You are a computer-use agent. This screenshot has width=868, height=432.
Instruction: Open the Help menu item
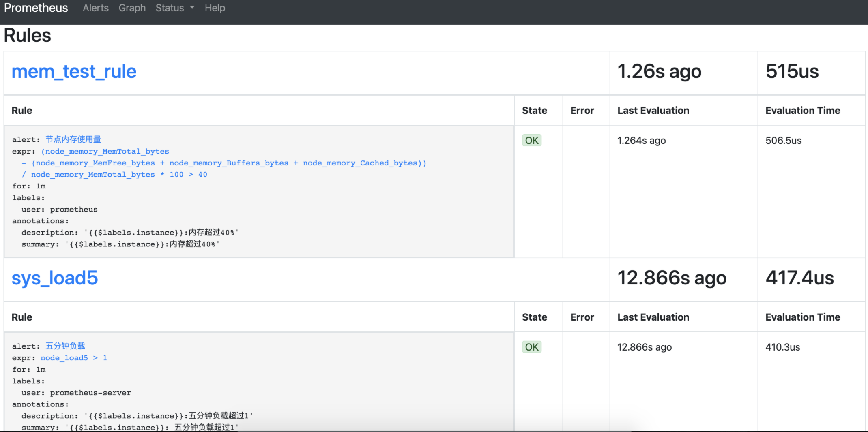[215, 8]
